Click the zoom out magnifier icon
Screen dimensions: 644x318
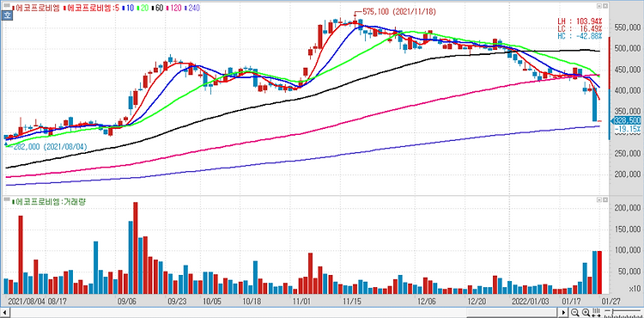[x=575, y=312]
